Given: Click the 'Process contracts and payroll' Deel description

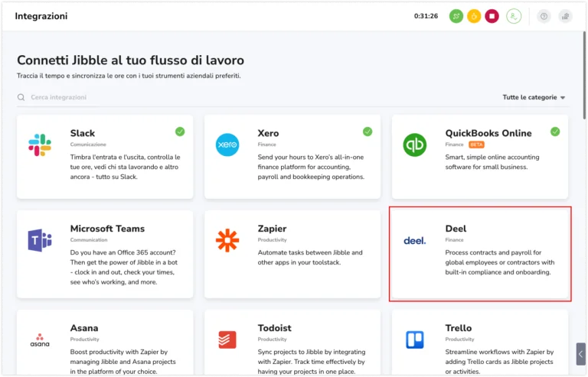Looking at the screenshot, I should tap(499, 262).
